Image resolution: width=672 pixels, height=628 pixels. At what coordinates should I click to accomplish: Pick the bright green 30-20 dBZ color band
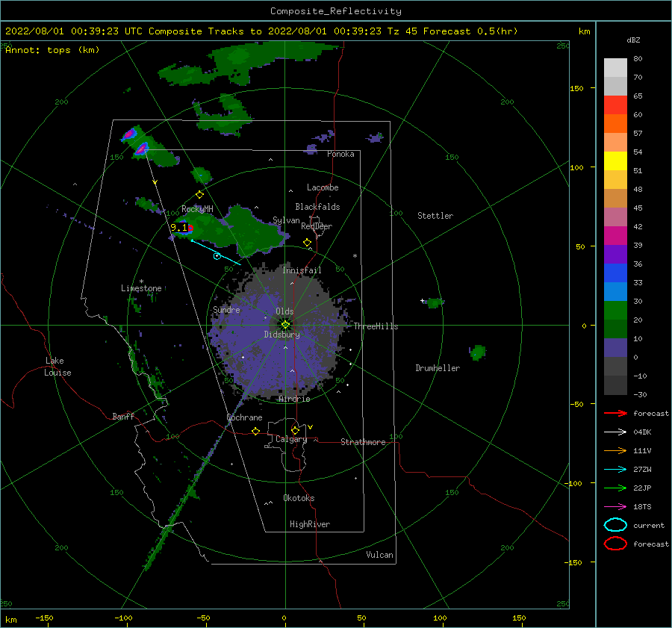tap(615, 311)
